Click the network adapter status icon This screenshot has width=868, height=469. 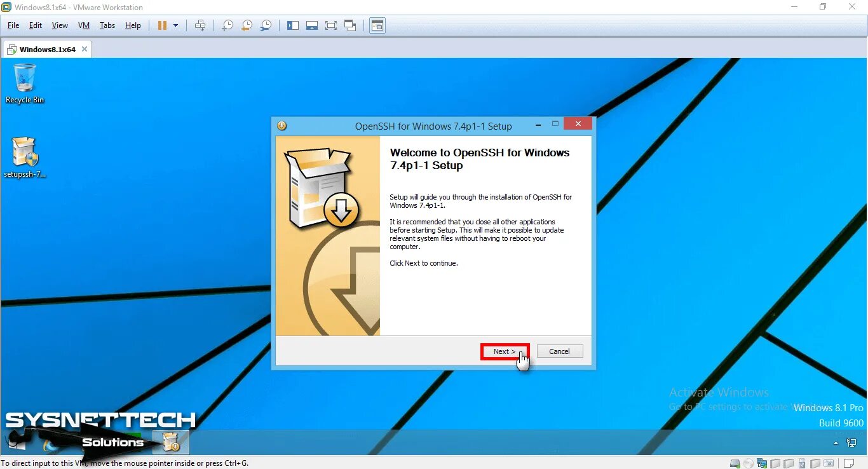[762, 463]
